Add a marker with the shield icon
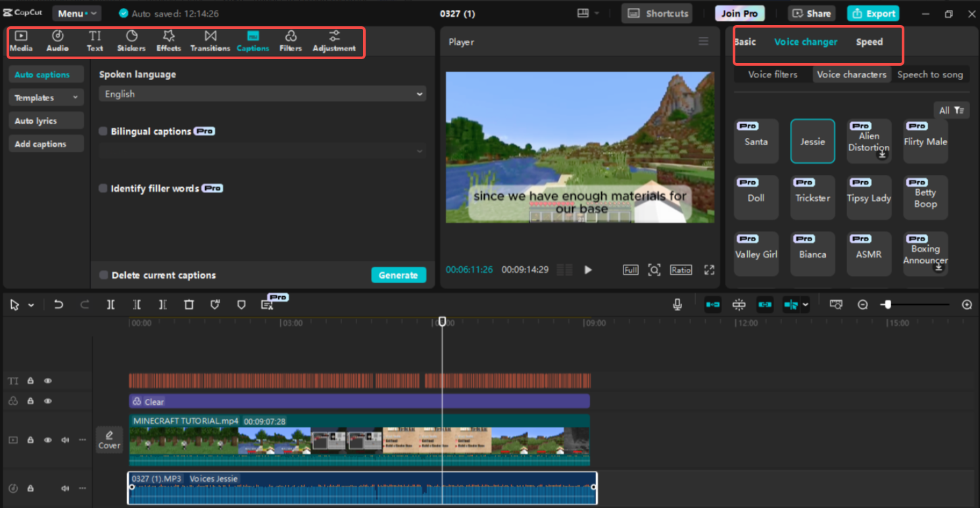Image resolution: width=980 pixels, height=508 pixels. 241,305
